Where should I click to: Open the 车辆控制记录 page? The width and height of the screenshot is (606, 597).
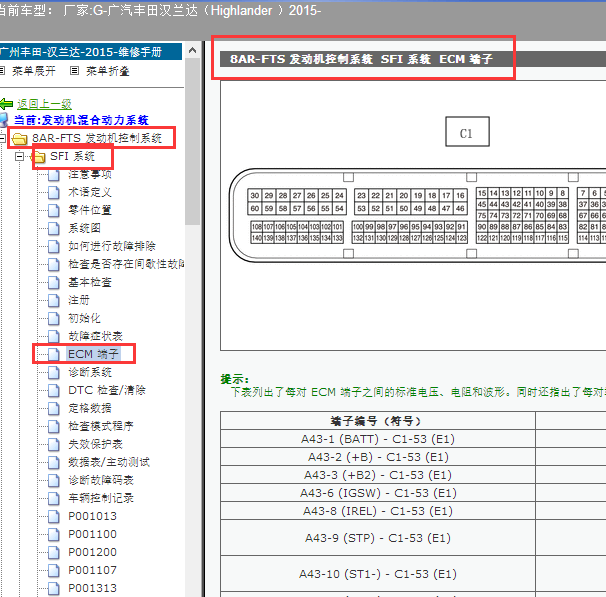tap(100, 498)
